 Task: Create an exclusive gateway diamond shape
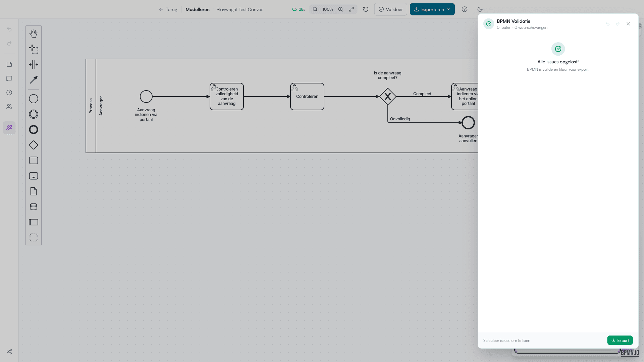coord(34,145)
